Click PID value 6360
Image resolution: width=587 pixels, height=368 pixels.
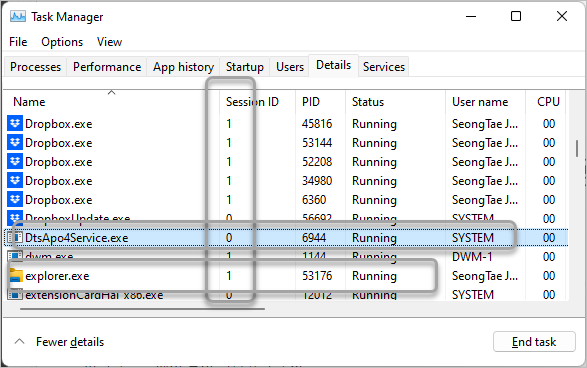(x=314, y=200)
